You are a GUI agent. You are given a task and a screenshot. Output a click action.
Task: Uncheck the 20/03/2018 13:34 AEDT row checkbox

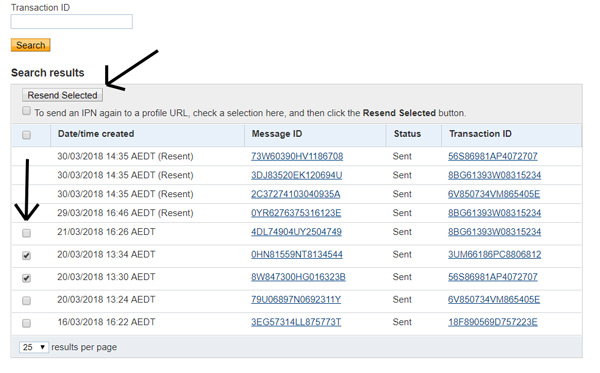tap(26, 256)
